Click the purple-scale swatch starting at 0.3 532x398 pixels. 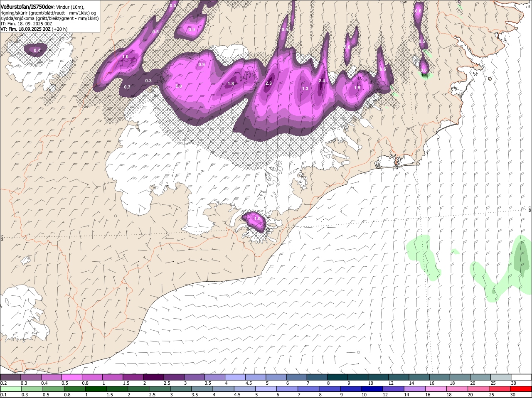pyautogui.click(x=31, y=377)
